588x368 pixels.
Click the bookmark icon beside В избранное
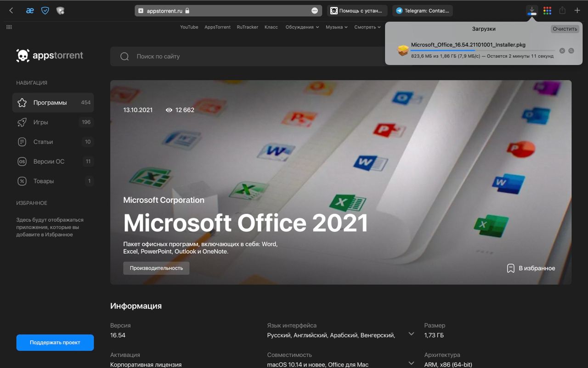510,268
